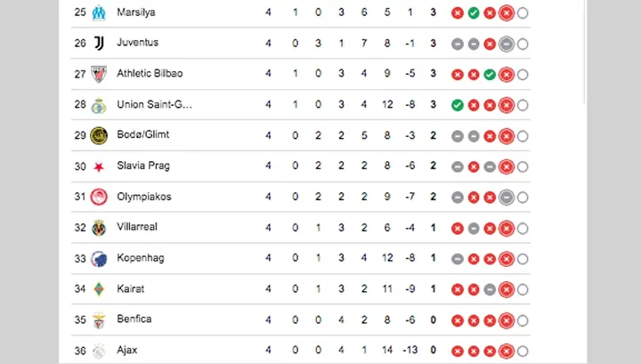Open the Slavia Prag team name link

point(142,166)
